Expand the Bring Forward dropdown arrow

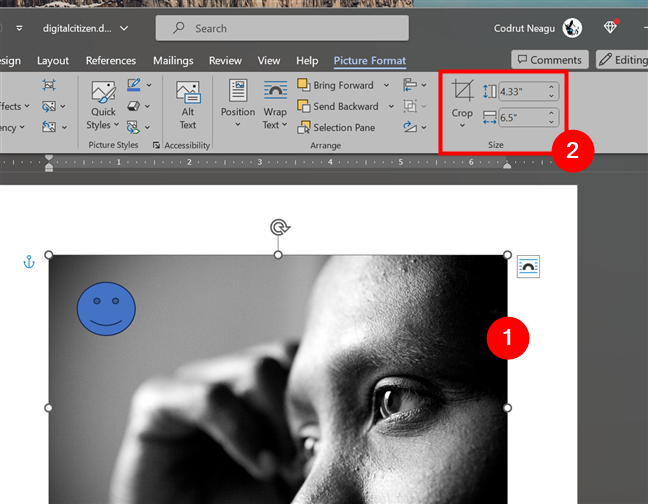[386, 85]
